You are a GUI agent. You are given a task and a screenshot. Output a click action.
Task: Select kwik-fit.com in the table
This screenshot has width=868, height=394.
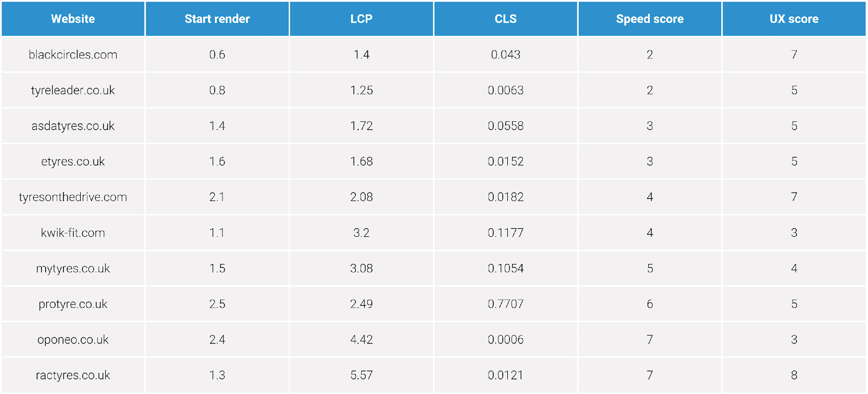(73, 233)
